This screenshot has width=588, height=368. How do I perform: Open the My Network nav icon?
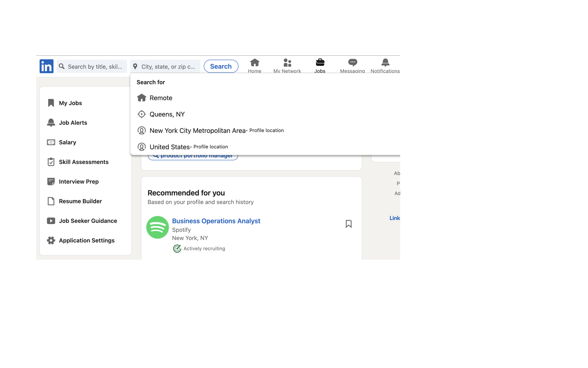click(x=287, y=63)
